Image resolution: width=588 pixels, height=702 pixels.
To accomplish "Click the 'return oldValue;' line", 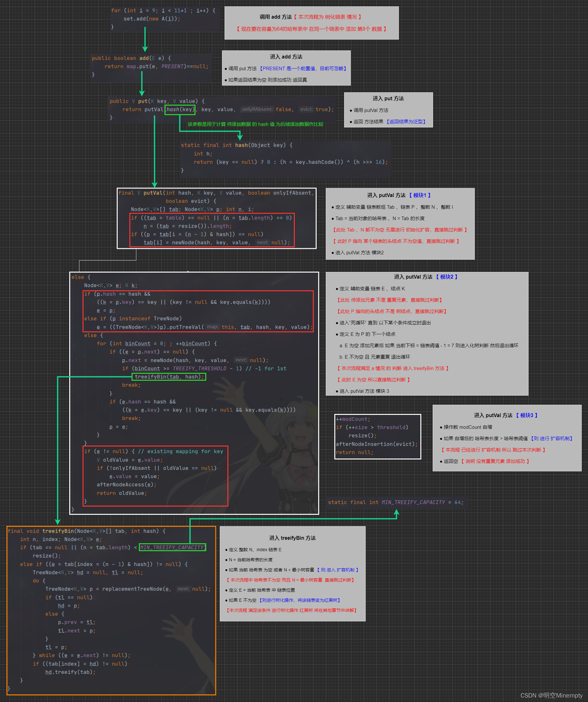I will [x=122, y=493].
